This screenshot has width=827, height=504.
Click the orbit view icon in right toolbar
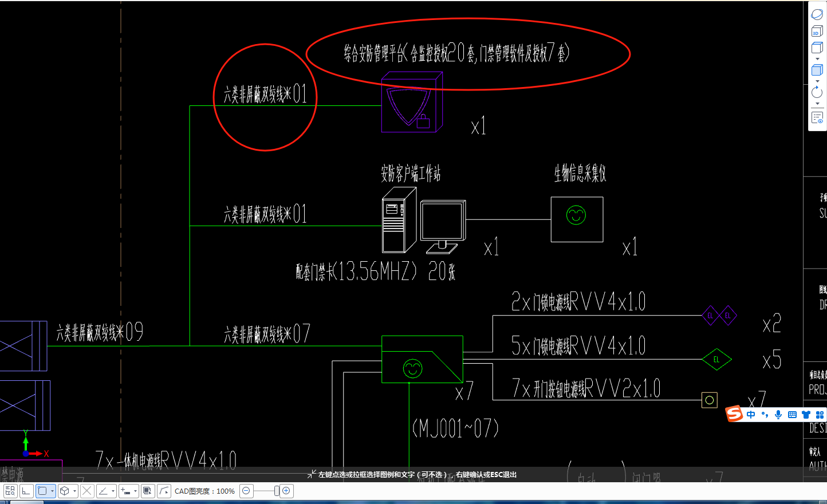click(x=817, y=14)
